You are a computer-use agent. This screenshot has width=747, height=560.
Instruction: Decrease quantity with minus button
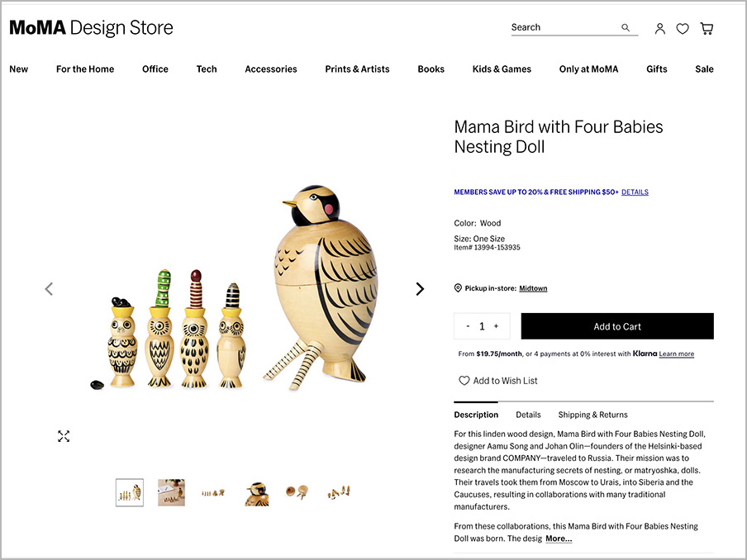[468, 326]
